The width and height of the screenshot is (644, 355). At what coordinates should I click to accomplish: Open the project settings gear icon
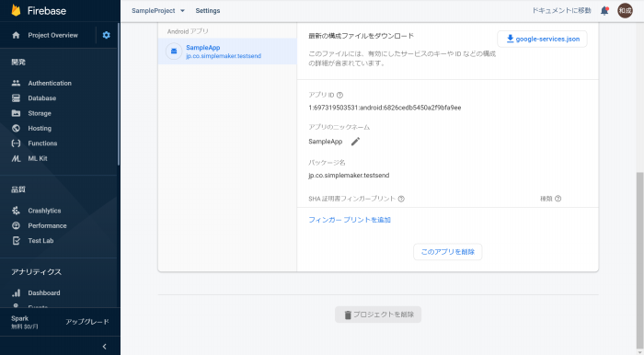107,35
